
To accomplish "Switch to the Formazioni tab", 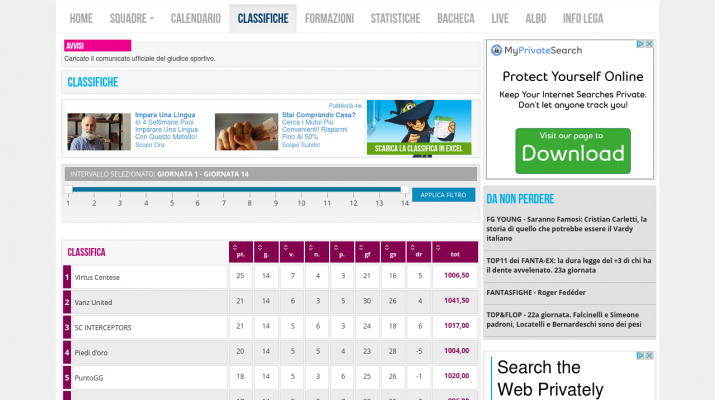I will pos(328,18).
